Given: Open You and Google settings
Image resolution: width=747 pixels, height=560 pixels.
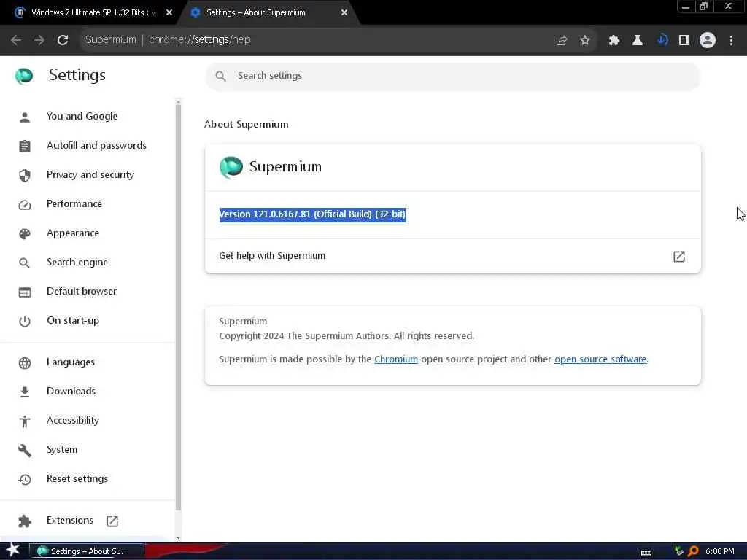Looking at the screenshot, I should click(82, 116).
